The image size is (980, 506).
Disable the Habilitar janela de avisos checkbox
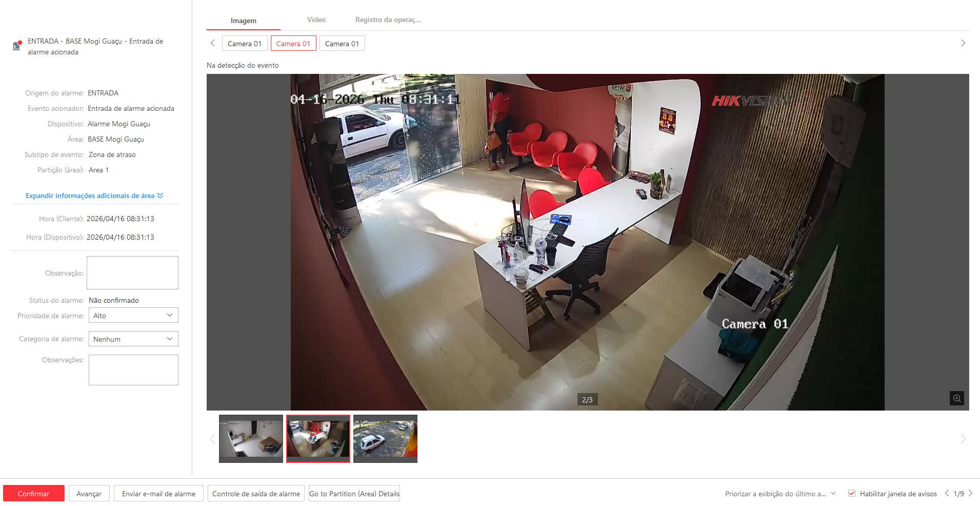click(x=852, y=493)
